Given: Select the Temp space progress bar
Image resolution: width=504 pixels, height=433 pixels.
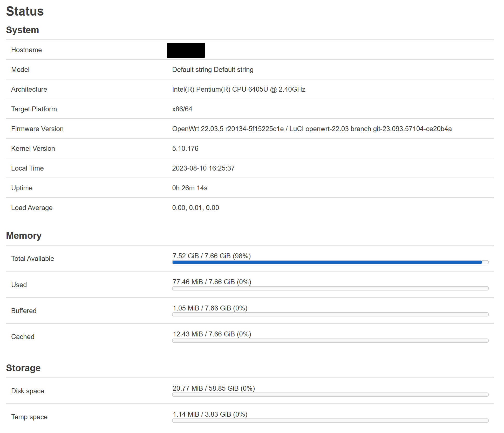Looking at the screenshot, I should click(330, 421).
